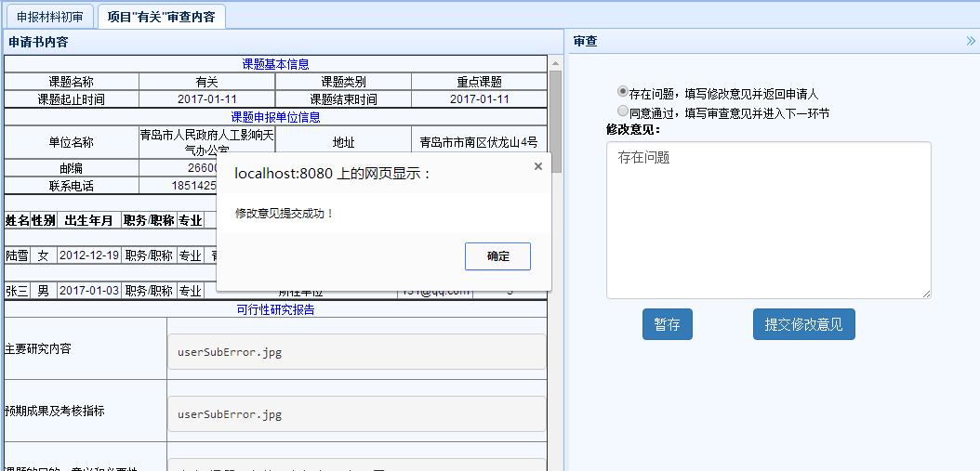Click the 课题基本信息 heading

(275, 64)
